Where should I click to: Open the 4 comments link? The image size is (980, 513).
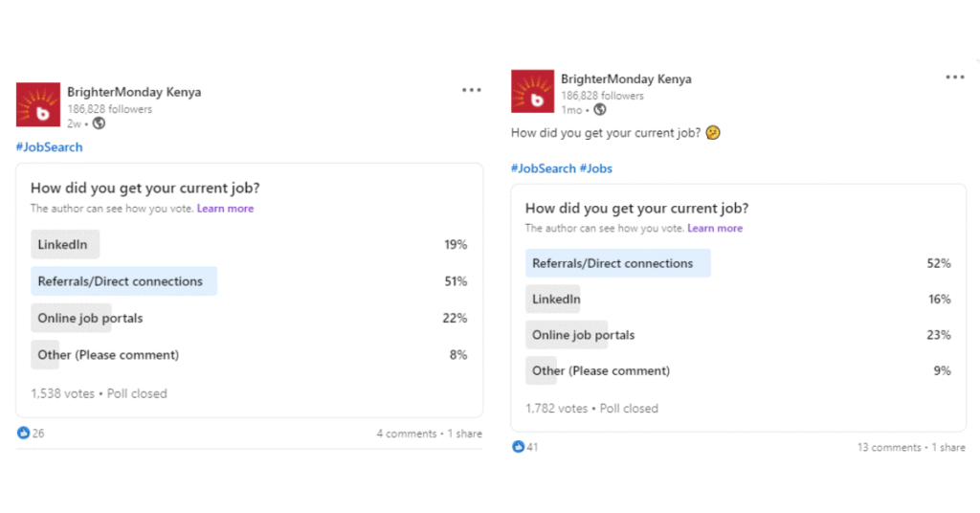(406, 434)
